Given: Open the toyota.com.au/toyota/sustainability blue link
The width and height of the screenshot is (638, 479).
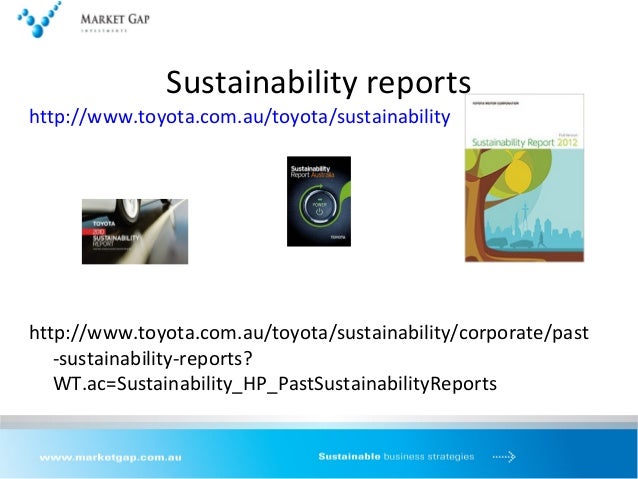Looking at the screenshot, I should coord(240,117).
